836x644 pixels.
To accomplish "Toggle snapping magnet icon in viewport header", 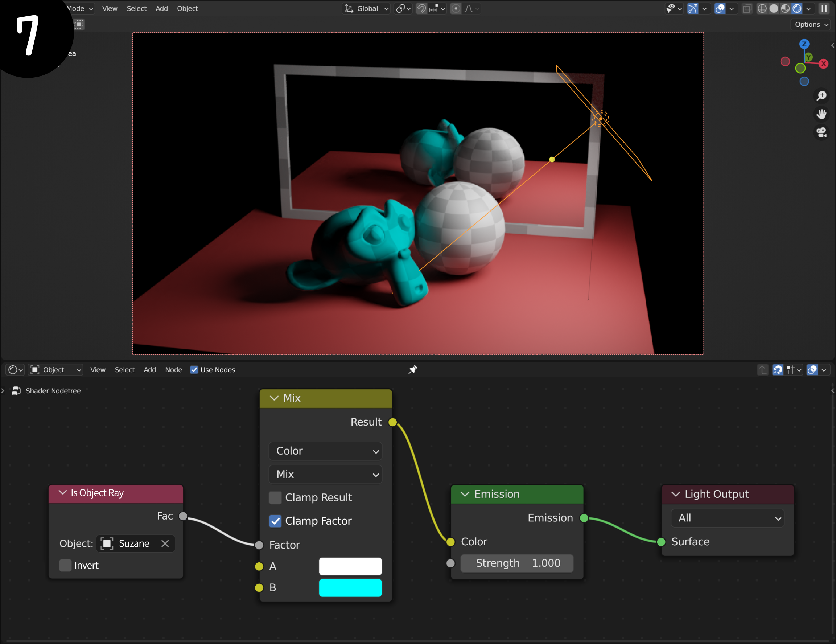I will click(421, 8).
